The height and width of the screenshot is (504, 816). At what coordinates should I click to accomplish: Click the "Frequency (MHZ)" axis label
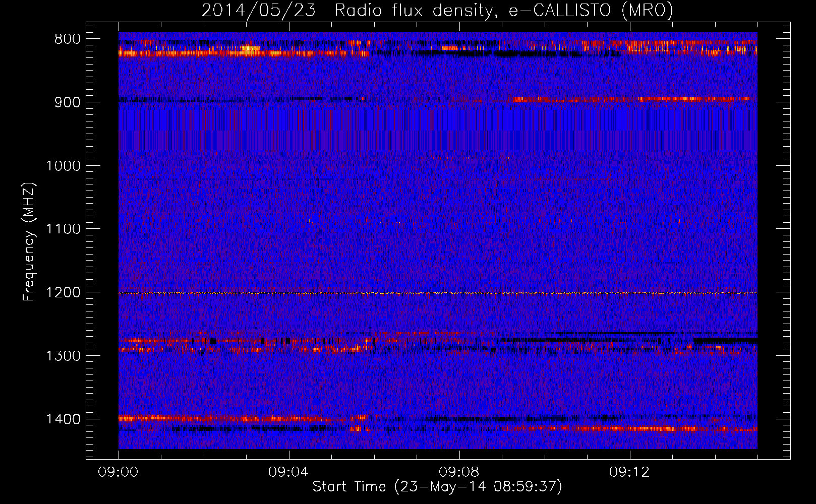point(29,242)
